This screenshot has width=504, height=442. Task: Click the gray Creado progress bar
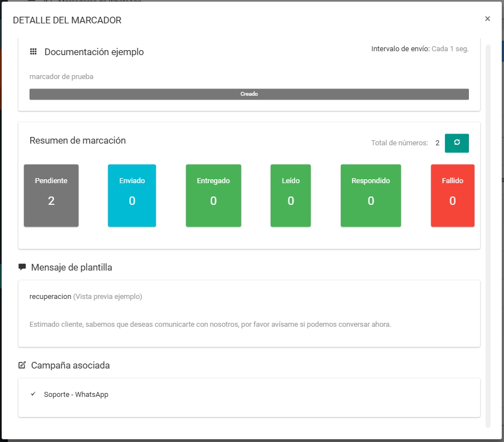click(x=249, y=94)
